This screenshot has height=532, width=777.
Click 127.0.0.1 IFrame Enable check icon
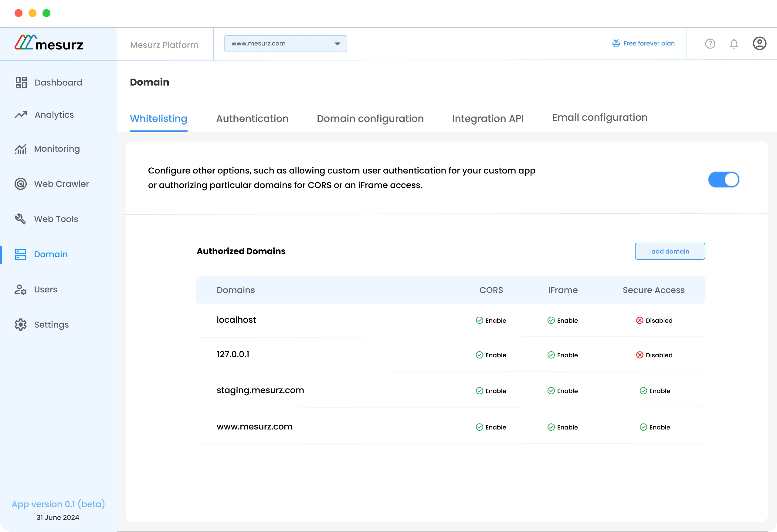(x=551, y=355)
